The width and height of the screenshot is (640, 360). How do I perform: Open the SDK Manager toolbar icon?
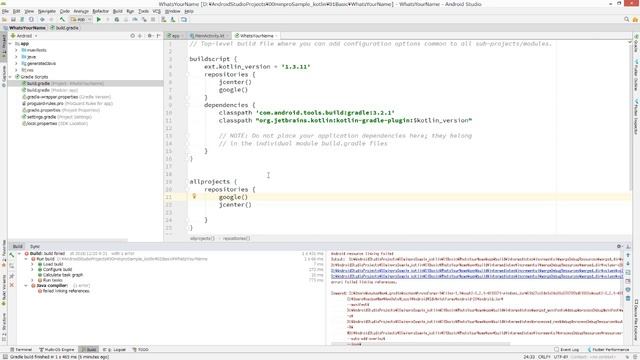click(x=173, y=19)
